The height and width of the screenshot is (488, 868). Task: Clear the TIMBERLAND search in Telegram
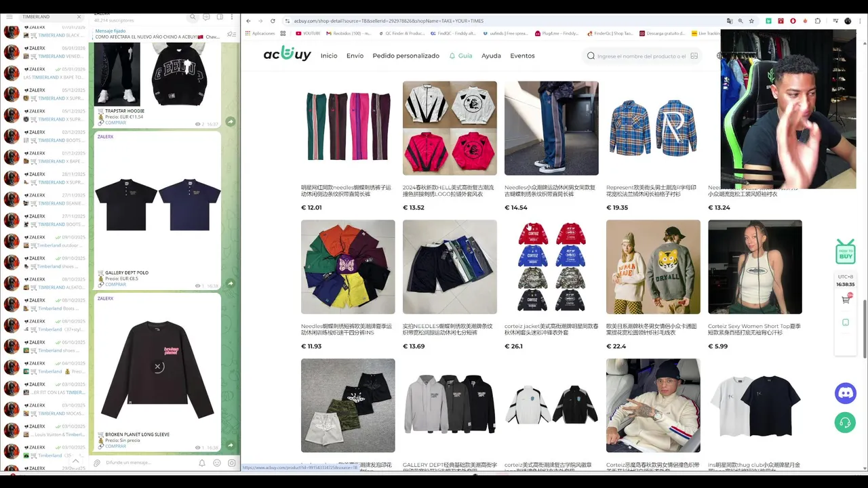[79, 16]
